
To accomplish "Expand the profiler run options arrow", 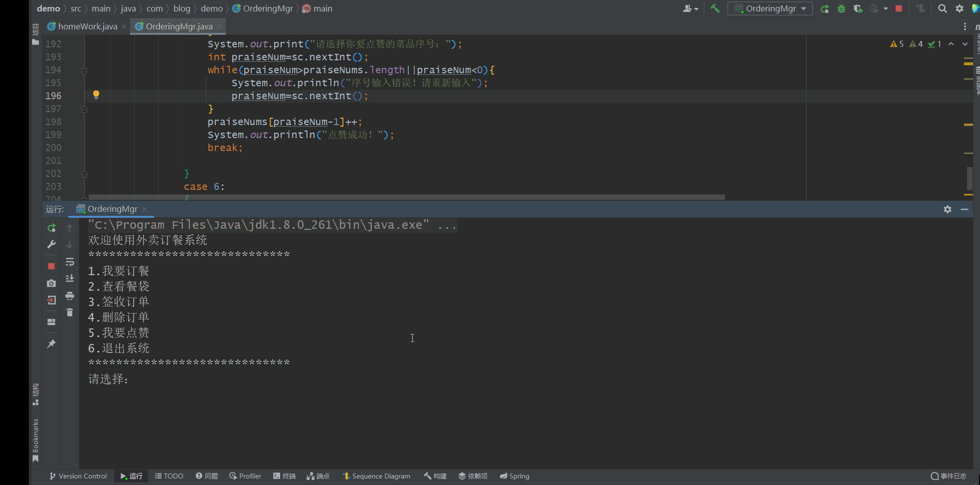I will tap(886, 8).
